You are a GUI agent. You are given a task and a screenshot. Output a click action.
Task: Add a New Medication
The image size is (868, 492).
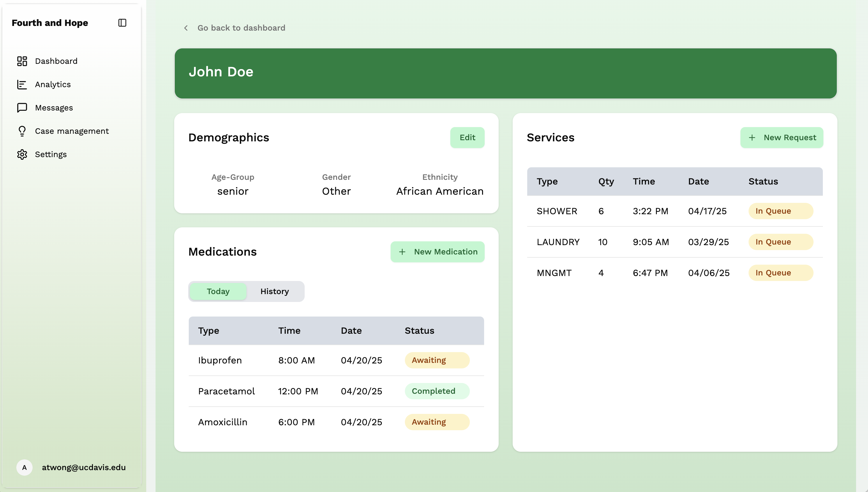[437, 252]
